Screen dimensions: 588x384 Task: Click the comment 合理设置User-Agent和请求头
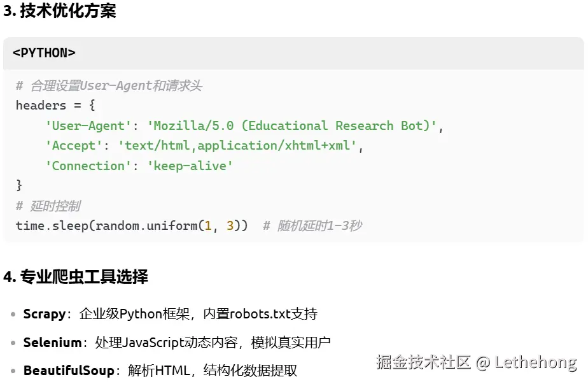click(109, 85)
